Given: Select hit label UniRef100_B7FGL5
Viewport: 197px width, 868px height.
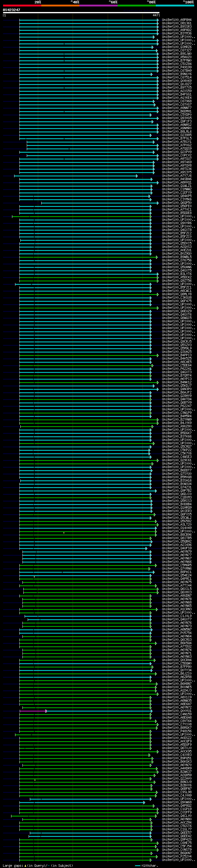Looking at the screenshot, I should tap(177, 139).
